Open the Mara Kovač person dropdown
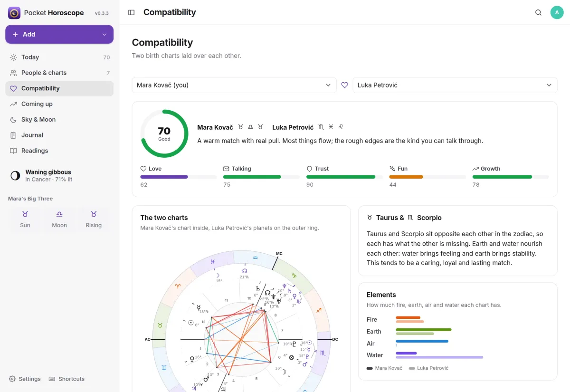This screenshot has width=570, height=392. point(234,85)
